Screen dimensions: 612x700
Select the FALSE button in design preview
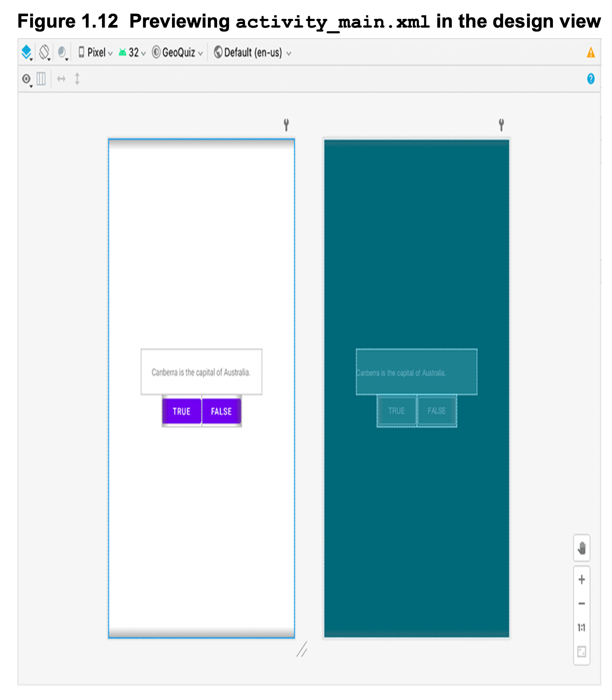point(222,411)
